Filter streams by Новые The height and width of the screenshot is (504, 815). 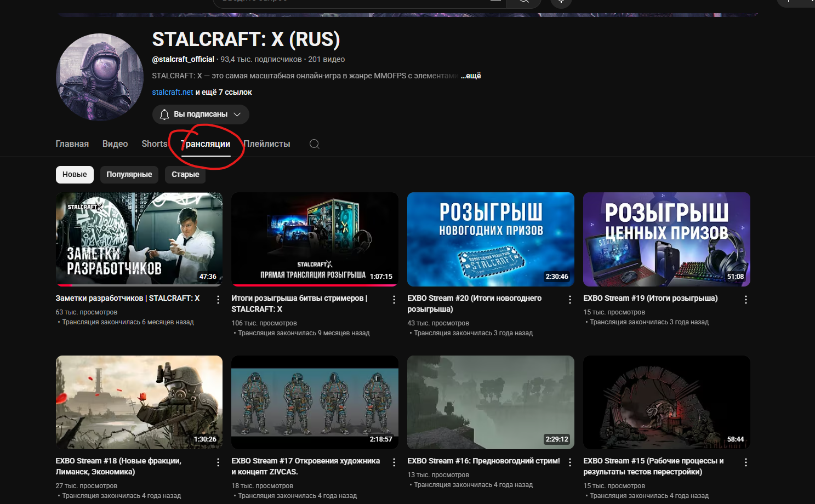point(75,175)
